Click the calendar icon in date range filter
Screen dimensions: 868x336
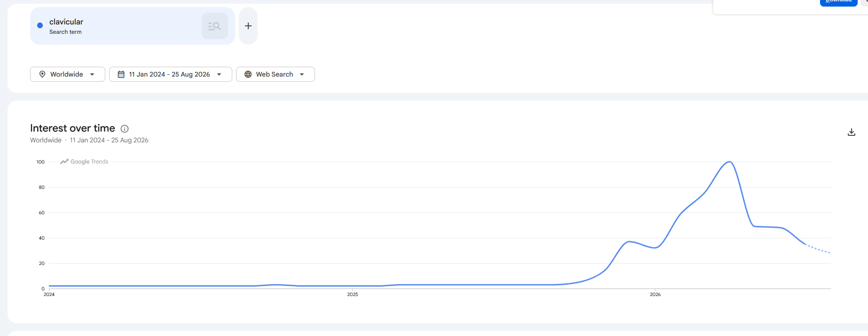121,74
